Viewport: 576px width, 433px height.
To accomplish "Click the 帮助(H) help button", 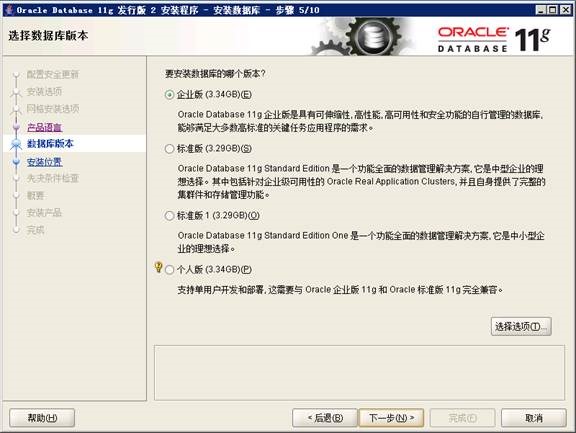I will point(42,418).
